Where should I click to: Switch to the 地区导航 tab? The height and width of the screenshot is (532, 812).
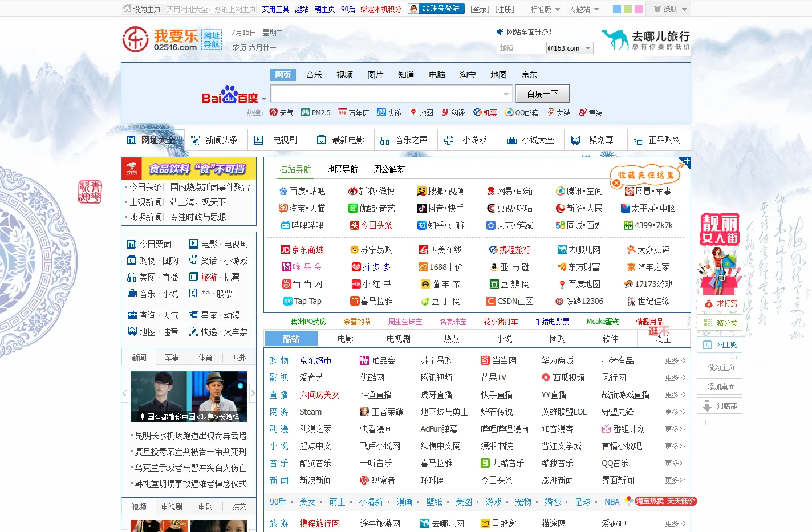(342, 169)
